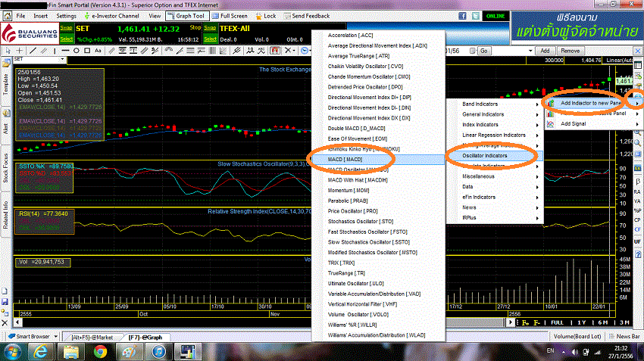Click the X icon at left sidebar bottom
Screen dimensions: 644x361
5,323
